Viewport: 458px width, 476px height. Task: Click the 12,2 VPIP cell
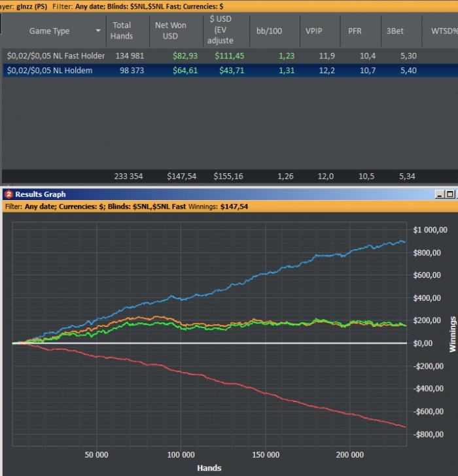pyautogui.click(x=326, y=71)
